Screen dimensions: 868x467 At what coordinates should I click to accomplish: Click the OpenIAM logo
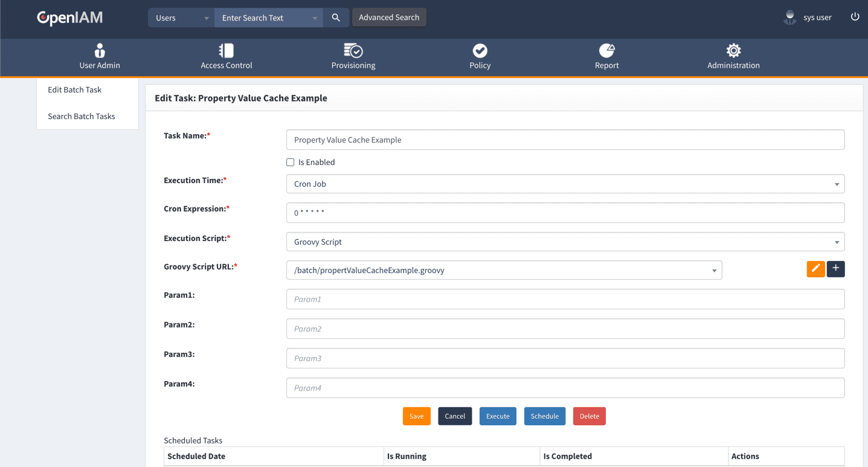[69, 18]
